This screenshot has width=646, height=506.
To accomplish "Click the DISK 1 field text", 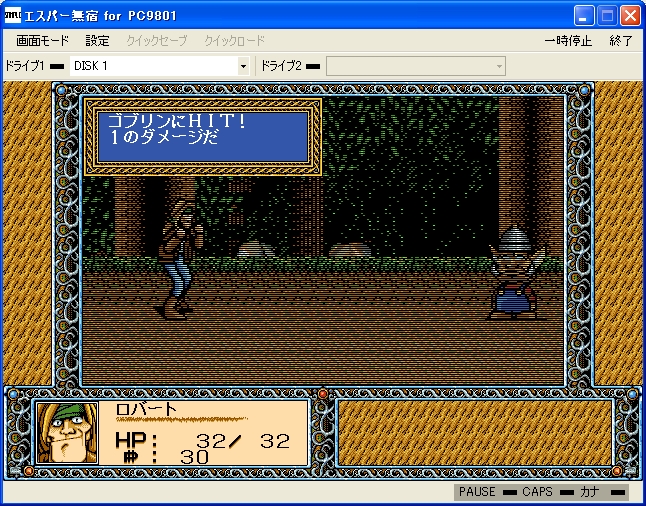I will [91, 66].
